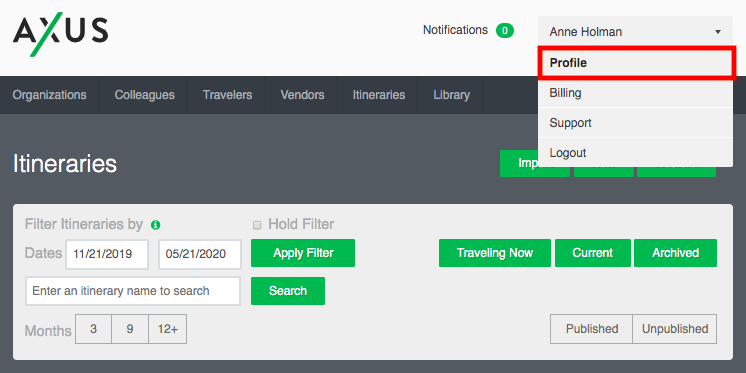This screenshot has height=373, width=746.
Task: Click the start date field 11/21/2019
Action: [107, 254]
